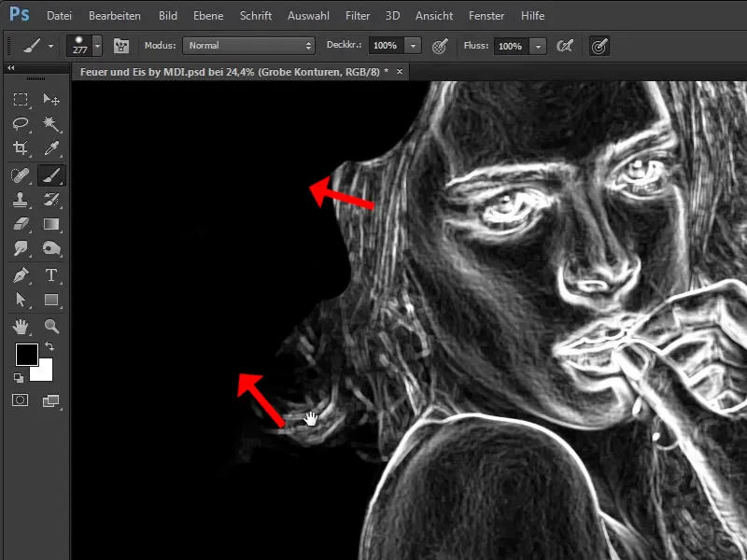Image resolution: width=747 pixels, height=560 pixels.
Task: Open the Ebene menu
Action: [208, 16]
